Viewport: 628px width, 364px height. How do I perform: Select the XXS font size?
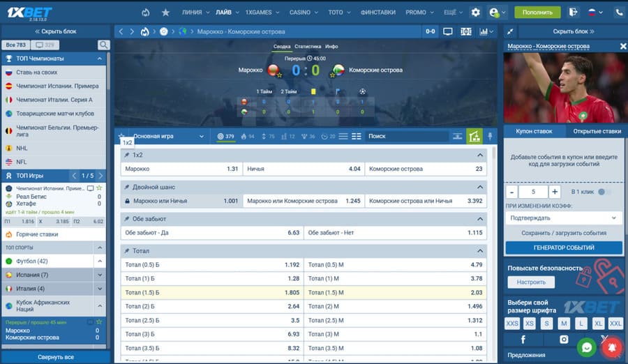click(x=512, y=323)
